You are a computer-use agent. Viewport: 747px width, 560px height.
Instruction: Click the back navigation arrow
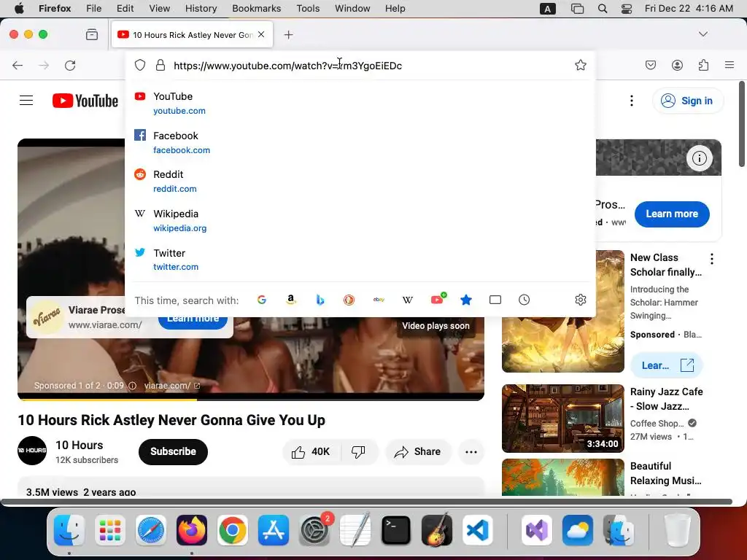coord(18,65)
